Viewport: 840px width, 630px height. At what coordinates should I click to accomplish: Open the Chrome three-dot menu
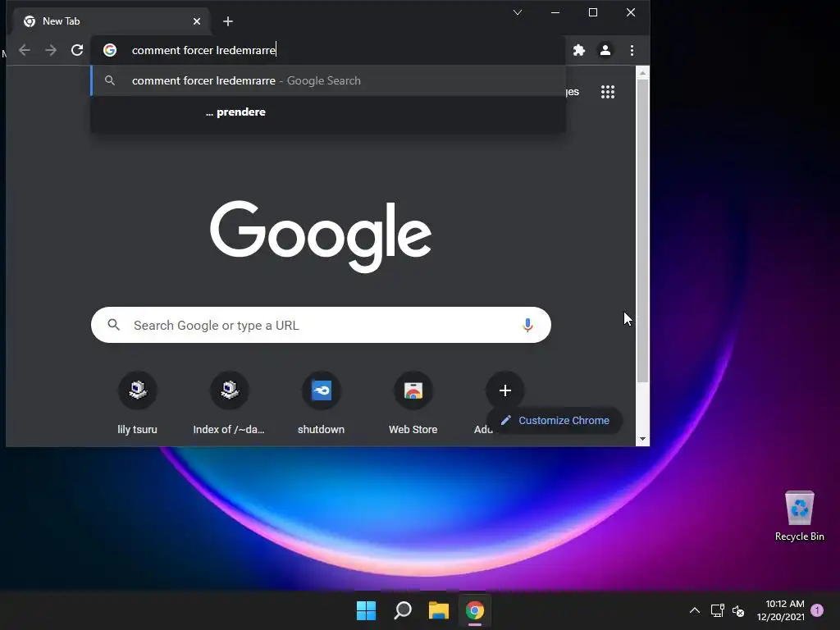tap(632, 50)
